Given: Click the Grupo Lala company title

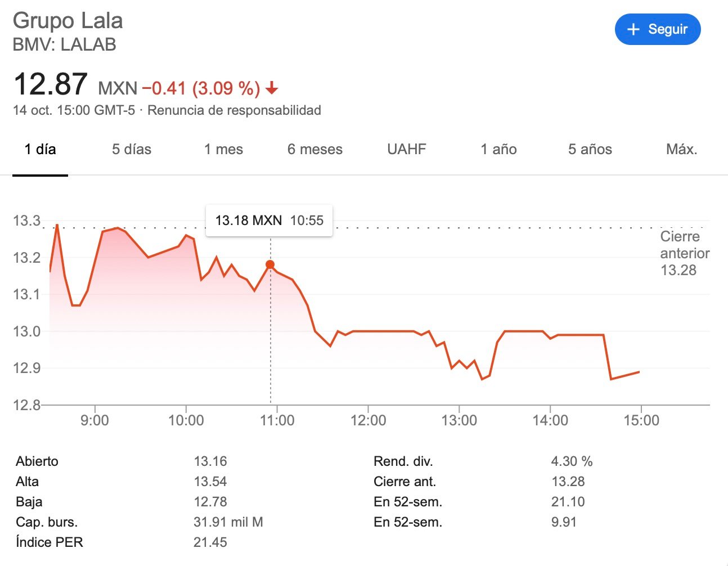Looking at the screenshot, I should point(68,21).
